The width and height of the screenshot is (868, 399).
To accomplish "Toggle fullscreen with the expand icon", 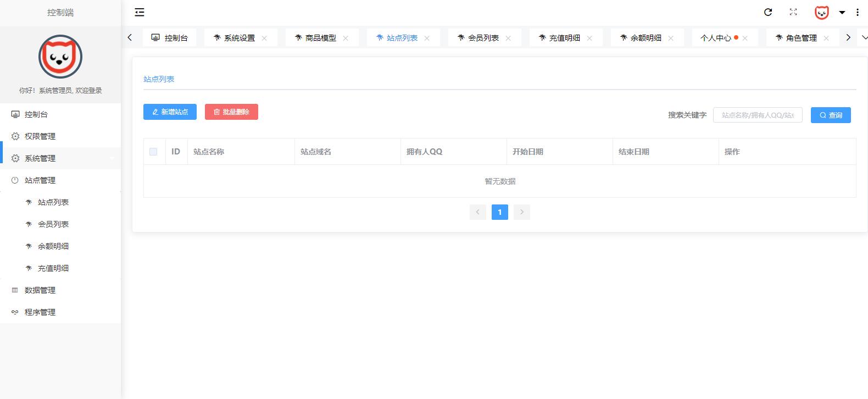I will pyautogui.click(x=793, y=12).
